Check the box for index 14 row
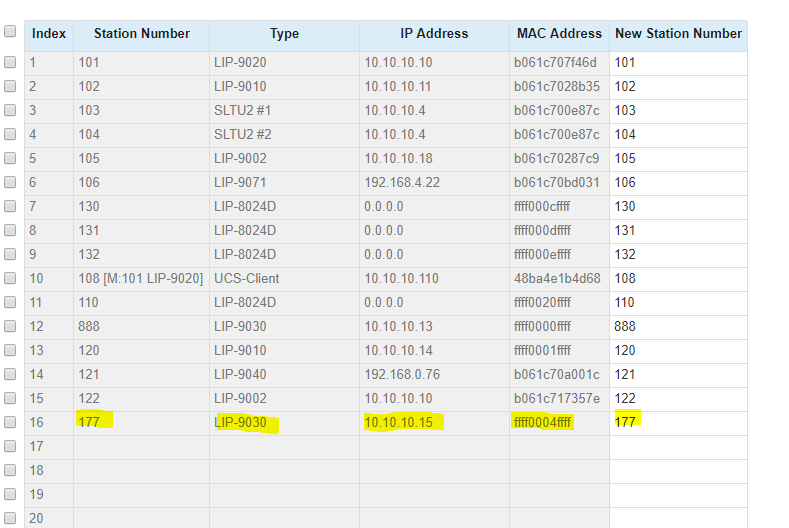The height and width of the screenshot is (528, 789). [10, 374]
